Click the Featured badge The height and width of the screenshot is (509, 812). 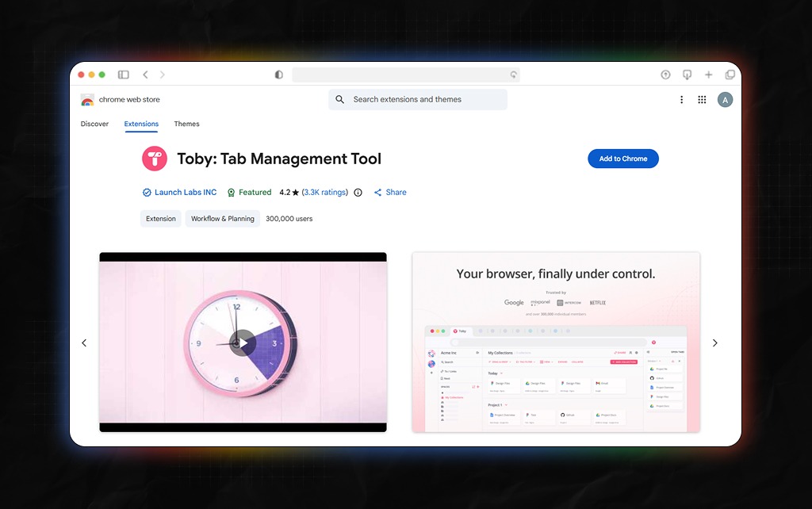pos(249,192)
